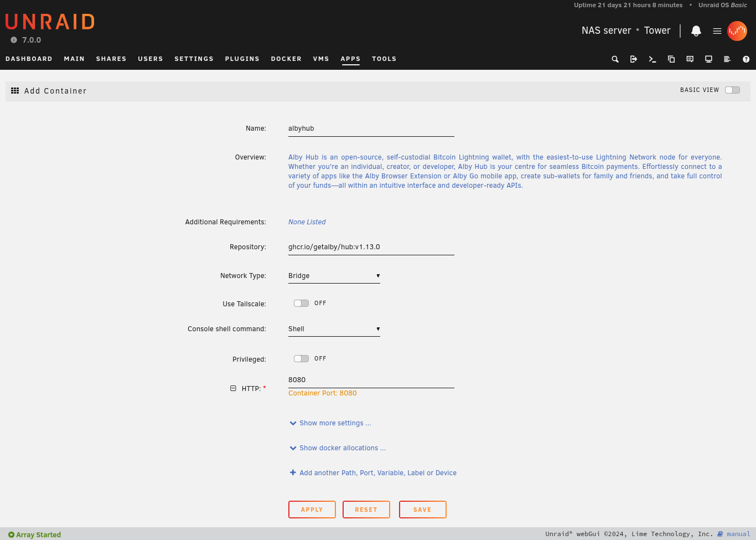The width and height of the screenshot is (756, 540).
Task: Turn on the Privileged switch
Action: coord(301,358)
